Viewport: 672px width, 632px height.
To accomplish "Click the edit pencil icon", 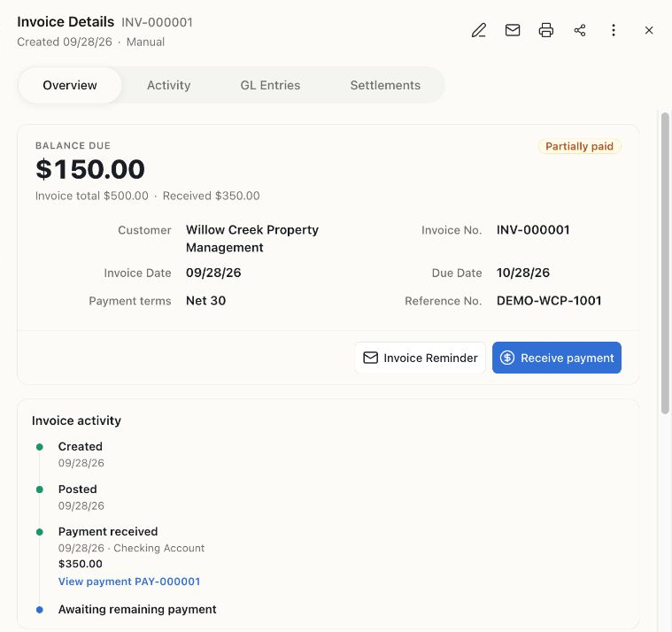I will click(479, 30).
